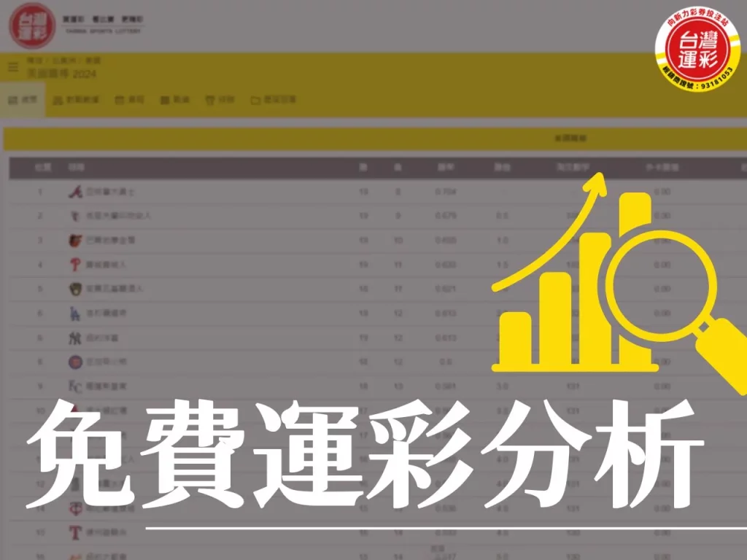
Task: Click the Cleveland Guardians logo in row 2
Action: tap(75, 216)
